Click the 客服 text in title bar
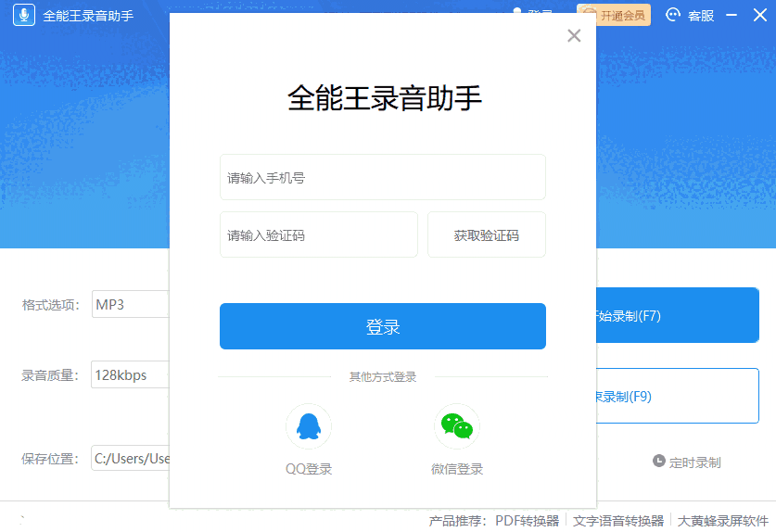Viewport: 776px width, 532px height. coord(701,16)
